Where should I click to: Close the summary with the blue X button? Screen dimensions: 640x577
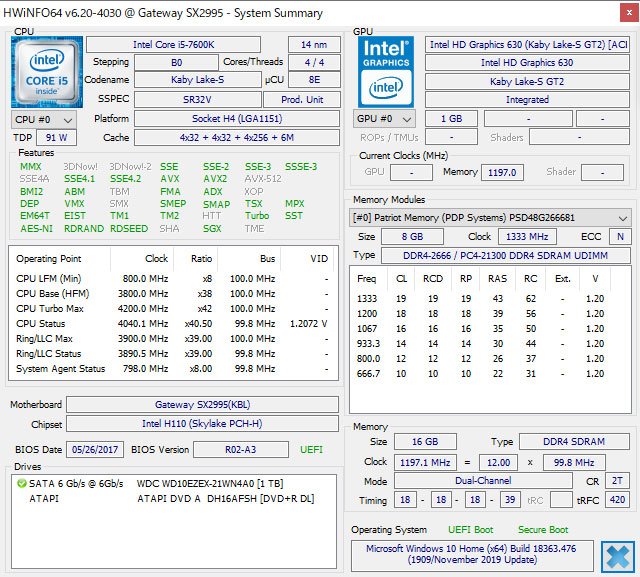[618, 557]
